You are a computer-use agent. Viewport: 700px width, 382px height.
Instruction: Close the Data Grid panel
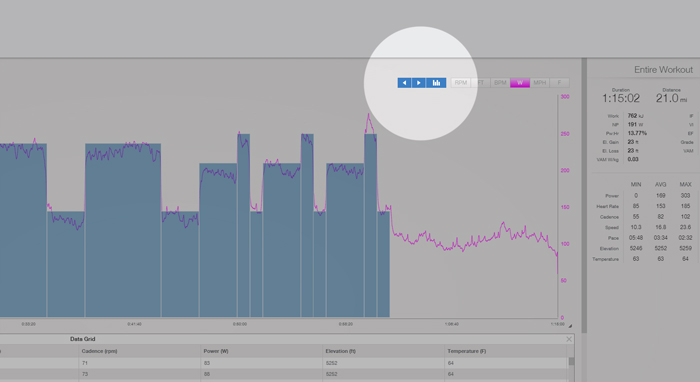(569, 339)
